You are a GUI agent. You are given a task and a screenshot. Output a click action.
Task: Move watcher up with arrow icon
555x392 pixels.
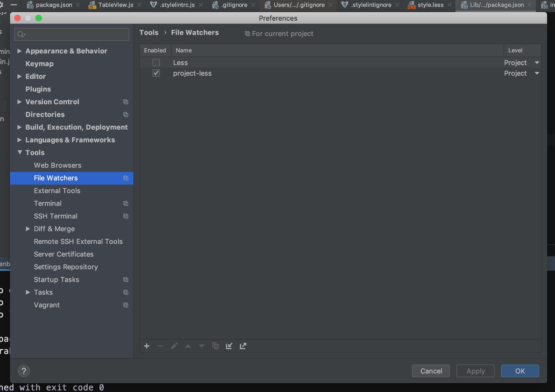coord(188,346)
